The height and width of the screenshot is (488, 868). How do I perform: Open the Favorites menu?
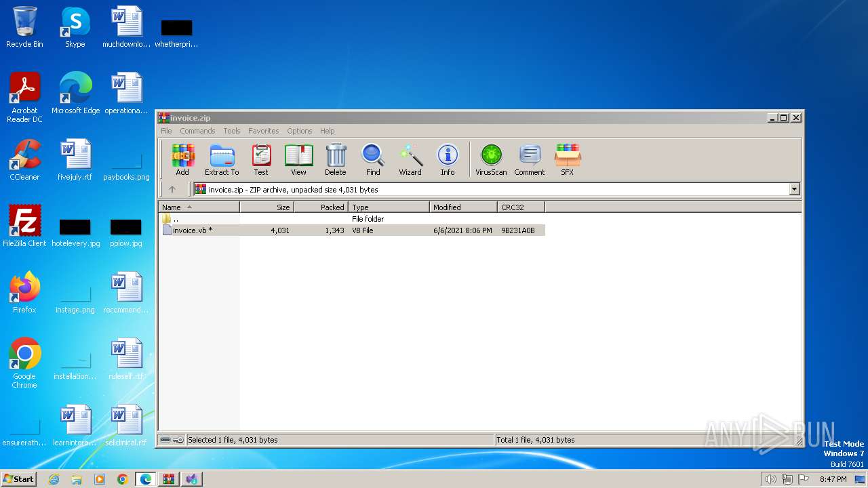point(263,131)
